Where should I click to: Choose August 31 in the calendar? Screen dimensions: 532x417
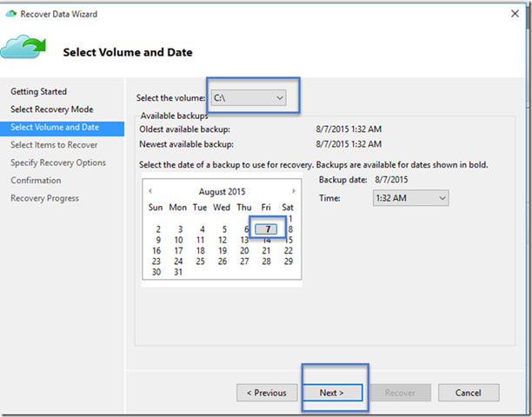click(x=179, y=272)
